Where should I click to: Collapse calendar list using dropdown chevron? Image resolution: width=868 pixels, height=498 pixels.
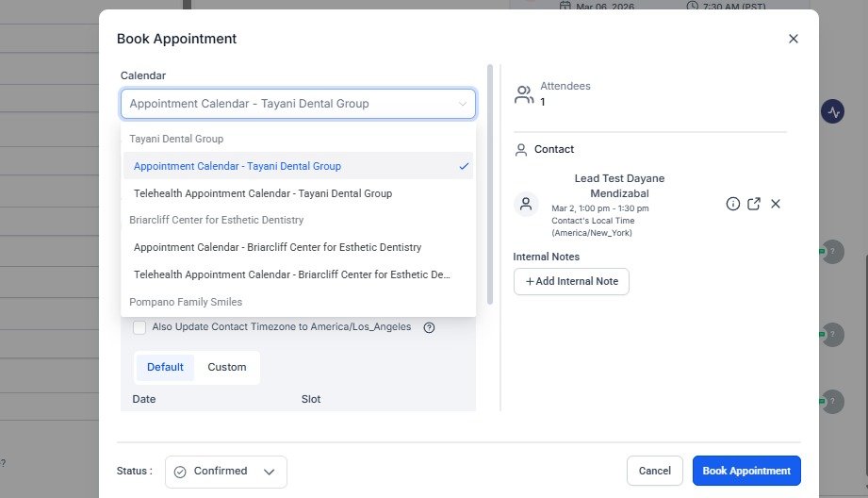(463, 104)
